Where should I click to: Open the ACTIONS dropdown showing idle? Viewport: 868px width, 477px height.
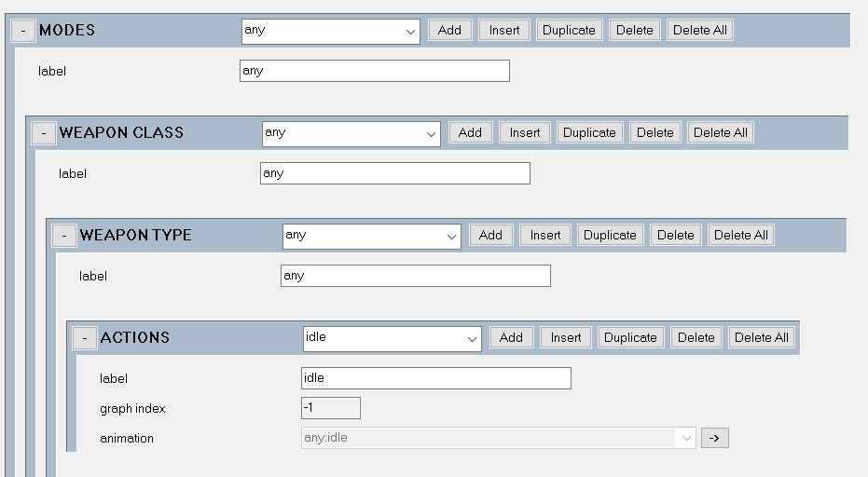[x=392, y=338]
